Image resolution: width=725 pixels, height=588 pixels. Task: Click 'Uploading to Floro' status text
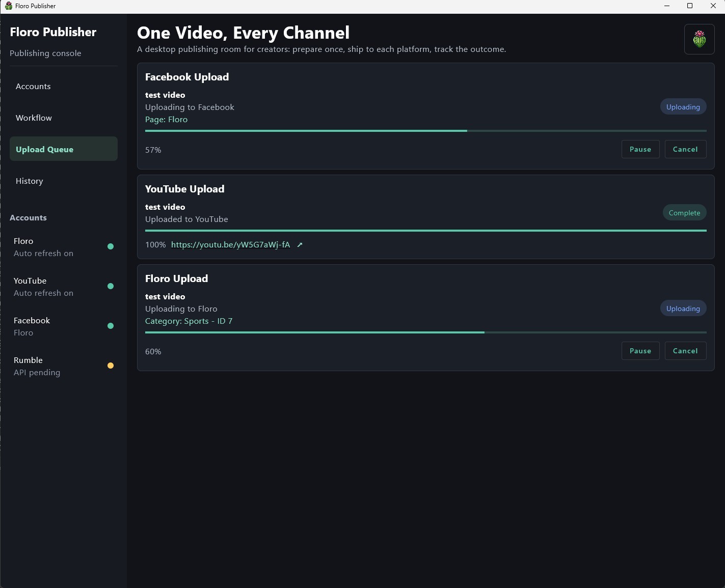click(181, 309)
